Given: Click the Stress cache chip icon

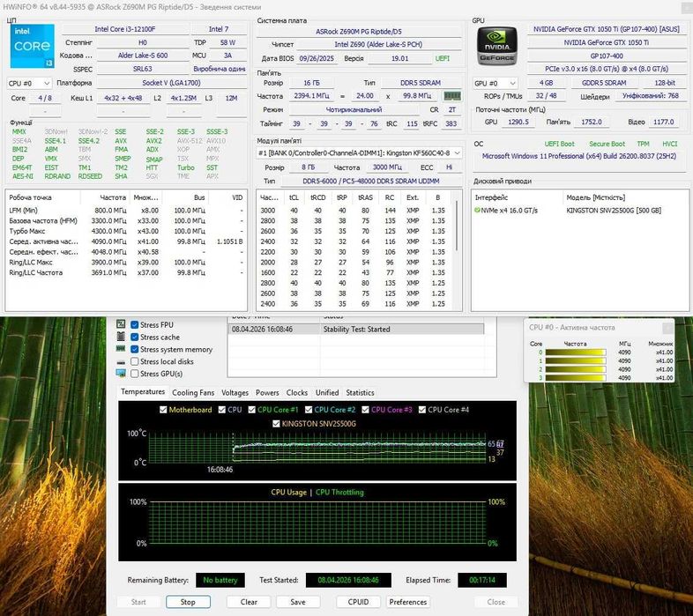Looking at the screenshot, I should coord(121,337).
